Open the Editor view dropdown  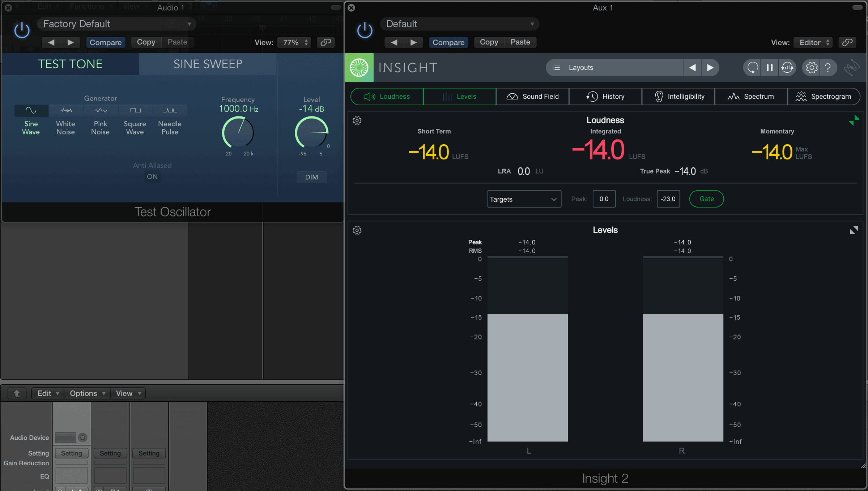pyautogui.click(x=814, y=42)
